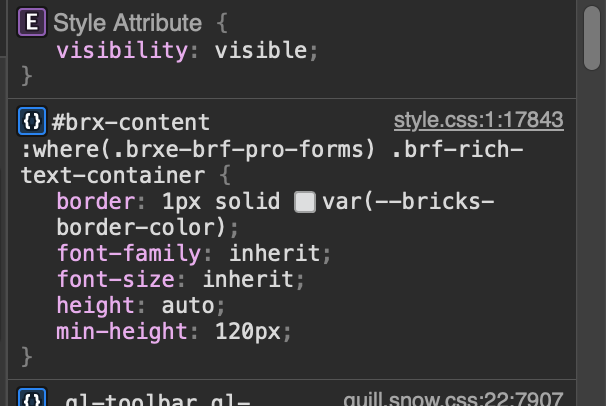Open the style.css:1:17843 source link
Viewport: 606px width, 406px height.
click(x=478, y=120)
